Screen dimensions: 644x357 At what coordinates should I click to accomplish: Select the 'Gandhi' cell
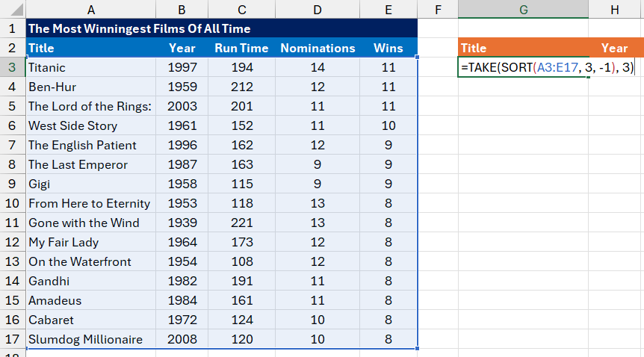click(90, 281)
